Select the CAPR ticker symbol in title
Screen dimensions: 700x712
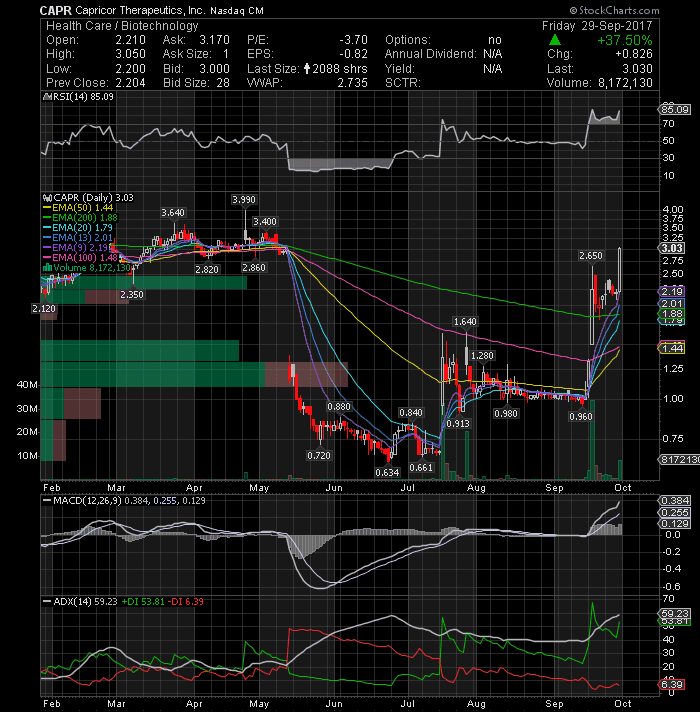point(56,10)
